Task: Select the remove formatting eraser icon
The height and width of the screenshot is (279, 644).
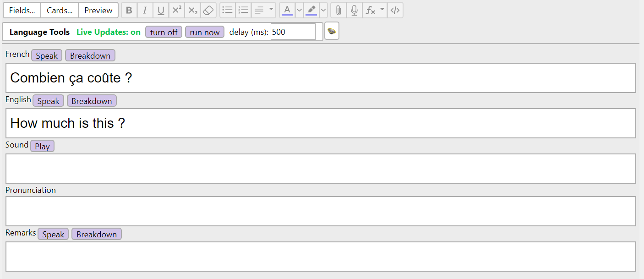Action: coord(208,10)
